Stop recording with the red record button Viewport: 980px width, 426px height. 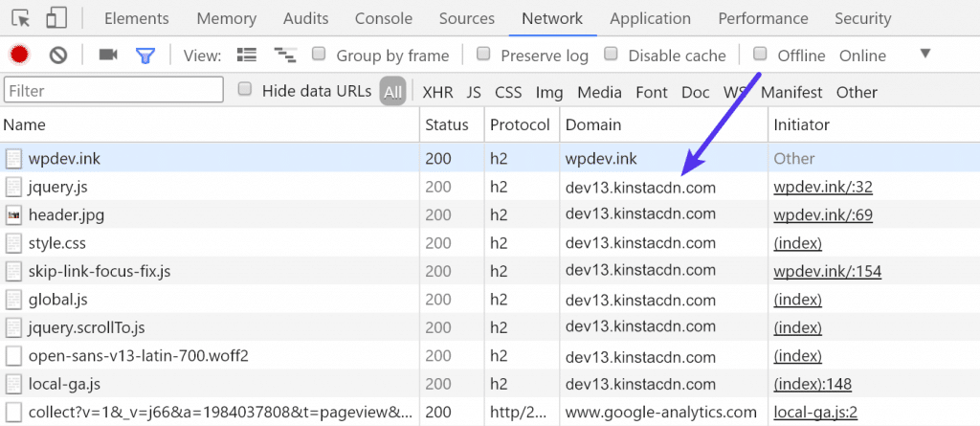coord(19,56)
